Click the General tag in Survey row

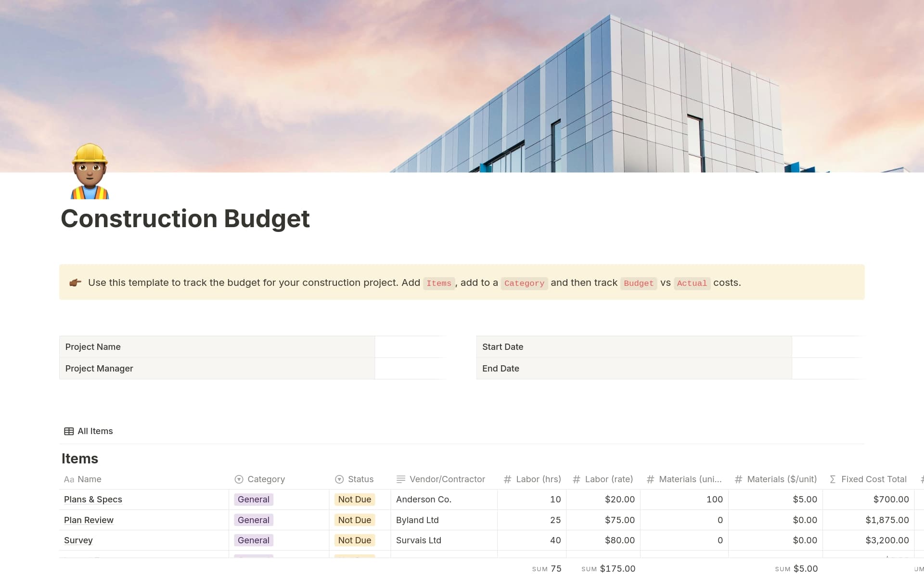click(x=254, y=540)
